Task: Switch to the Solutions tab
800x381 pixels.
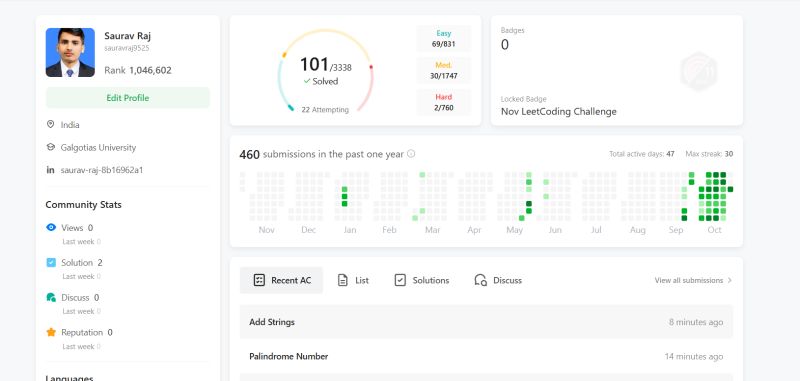Action: [422, 280]
